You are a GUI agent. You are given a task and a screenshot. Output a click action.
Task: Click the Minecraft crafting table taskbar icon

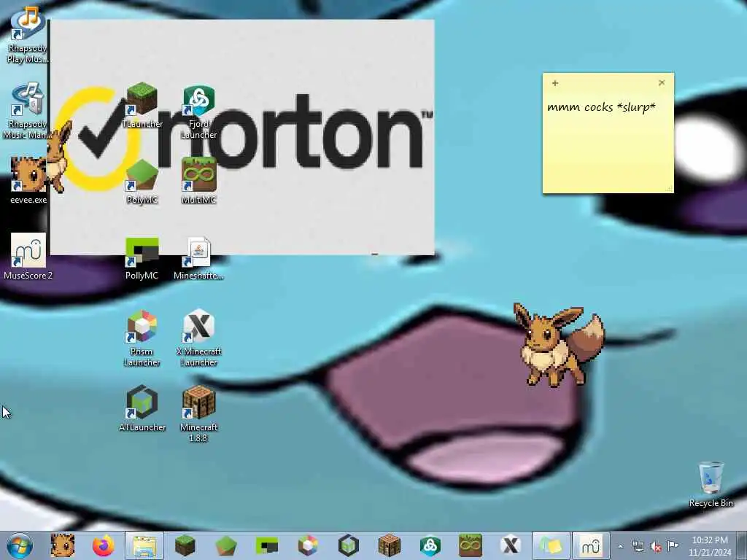tap(390, 545)
